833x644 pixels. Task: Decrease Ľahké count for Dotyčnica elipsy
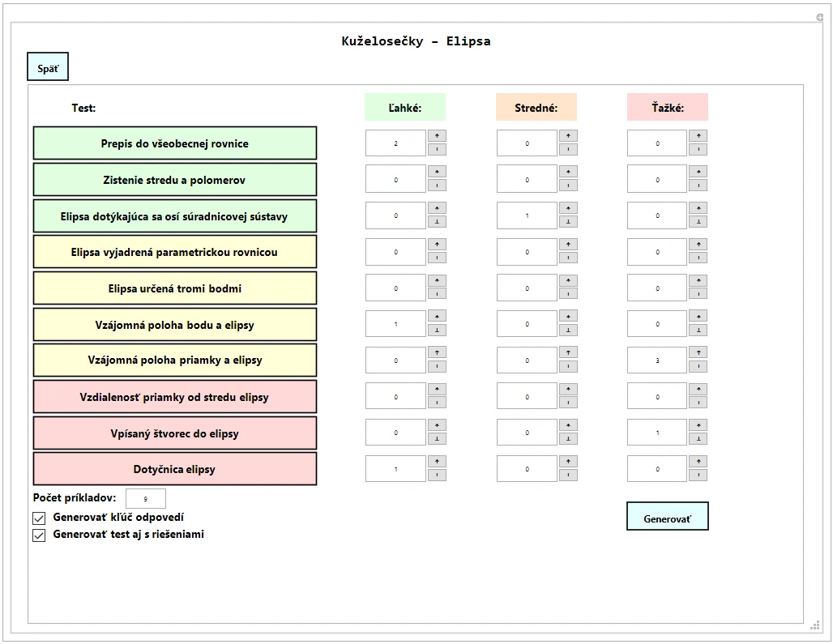coord(437,476)
